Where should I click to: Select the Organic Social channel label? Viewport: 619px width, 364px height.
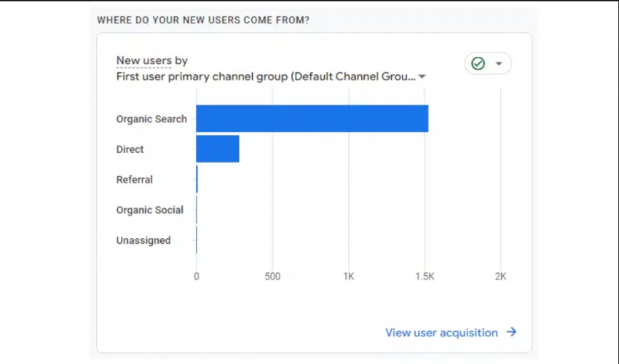click(x=149, y=210)
